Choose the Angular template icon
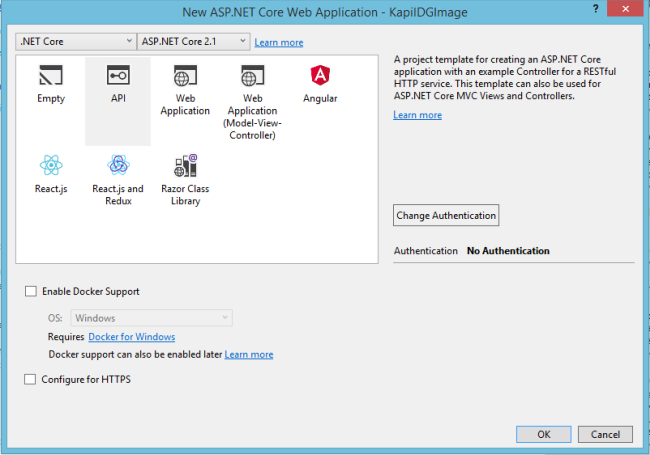This screenshot has width=650, height=455. [320, 75]
